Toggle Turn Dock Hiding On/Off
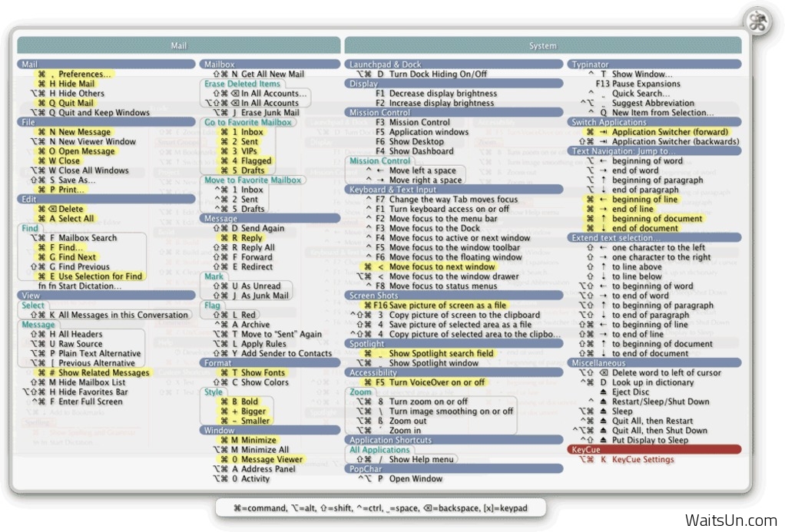Screen dimensions: 785x532 (x=437, y=74)
